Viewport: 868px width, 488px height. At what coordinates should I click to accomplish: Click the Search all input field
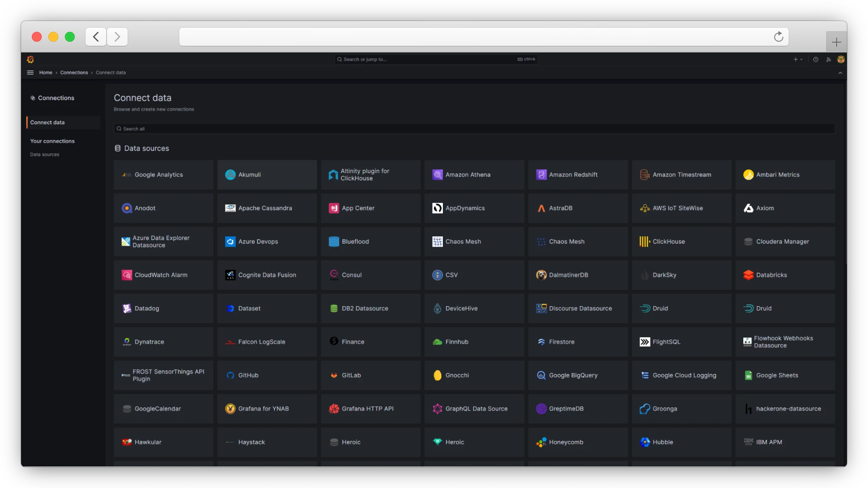point(289,129)
